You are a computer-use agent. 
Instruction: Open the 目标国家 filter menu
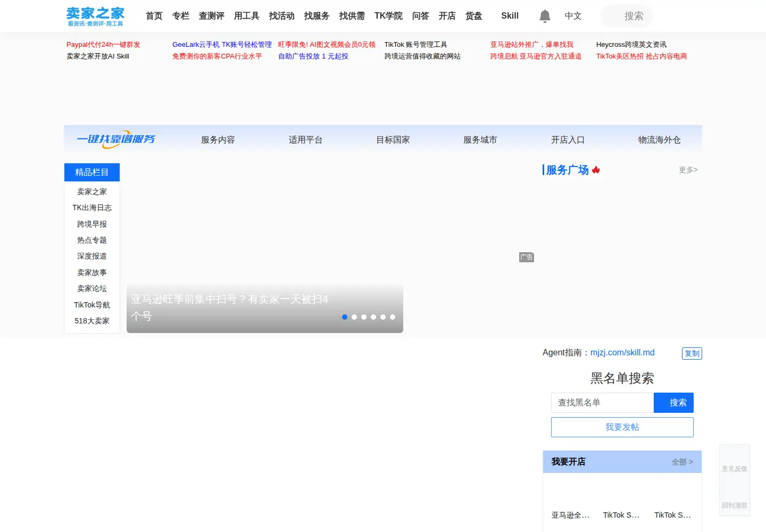click(x=393, y=140)
